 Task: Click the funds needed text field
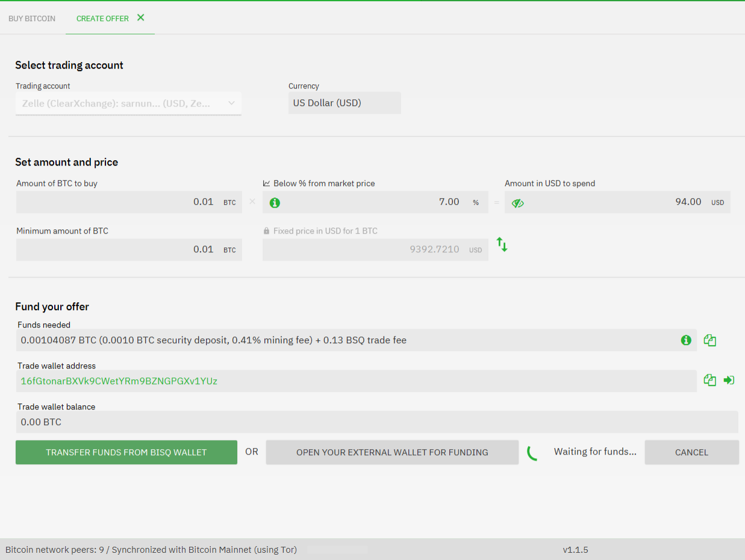[357, 340]
